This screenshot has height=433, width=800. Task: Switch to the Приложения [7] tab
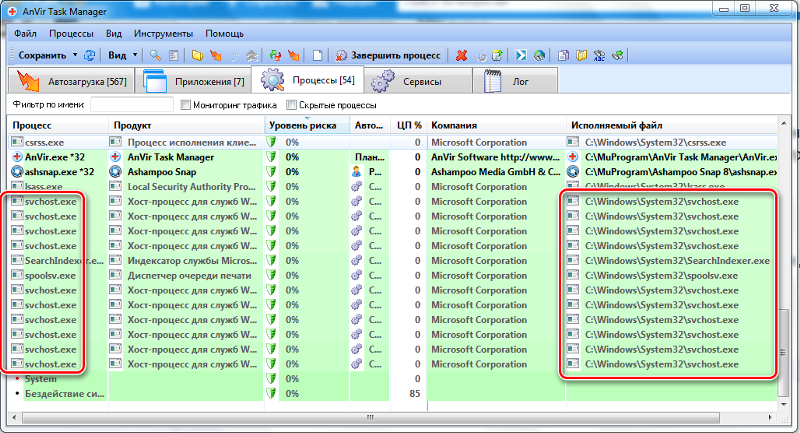[193, 81]
